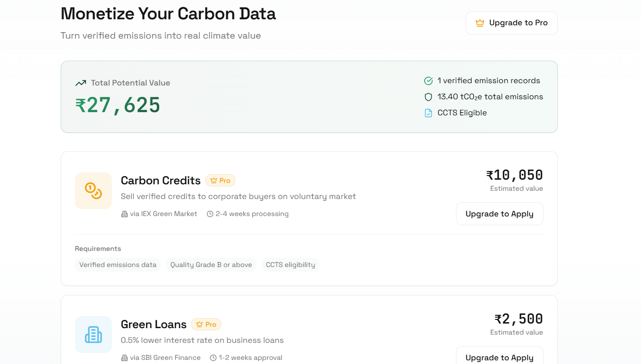Click the SBI Green Finance building icon

124,358
